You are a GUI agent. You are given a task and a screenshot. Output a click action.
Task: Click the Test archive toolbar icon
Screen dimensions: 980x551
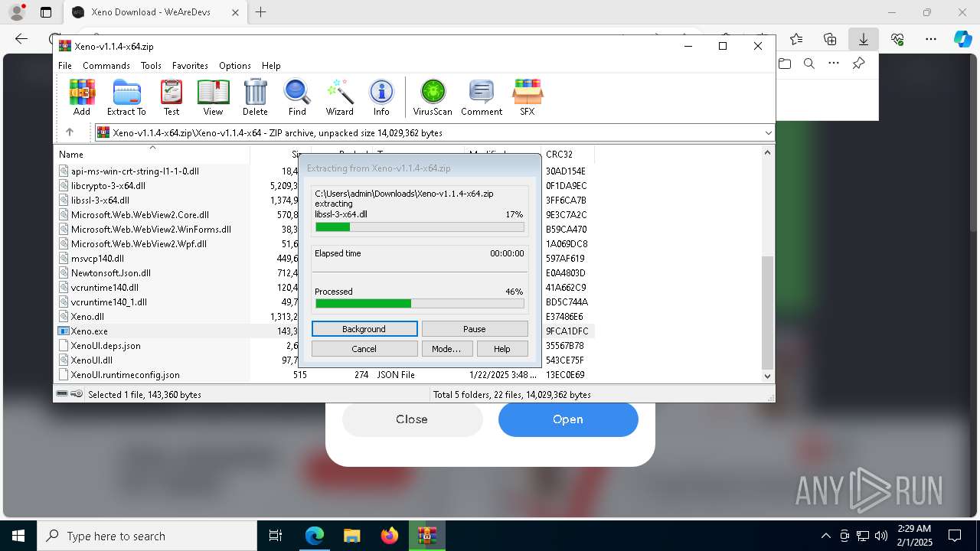(171, 97)
